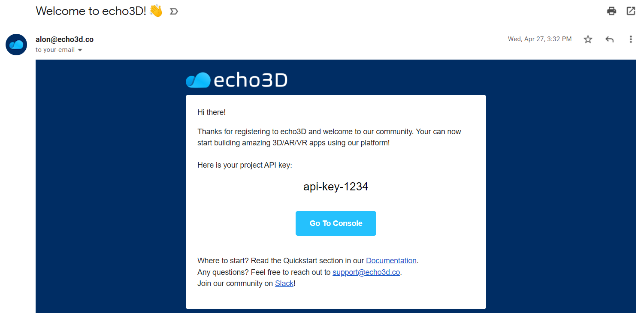Click the echo3D logo in the email banner
The width and height of the screenshot is (644, 313).
[236, 80]
